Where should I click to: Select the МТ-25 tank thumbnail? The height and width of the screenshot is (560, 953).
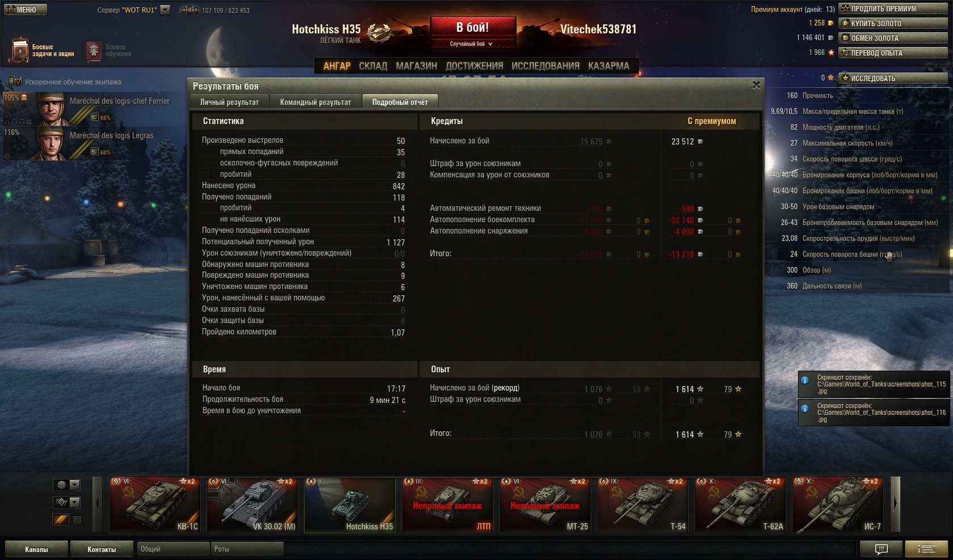click(545, 504)
